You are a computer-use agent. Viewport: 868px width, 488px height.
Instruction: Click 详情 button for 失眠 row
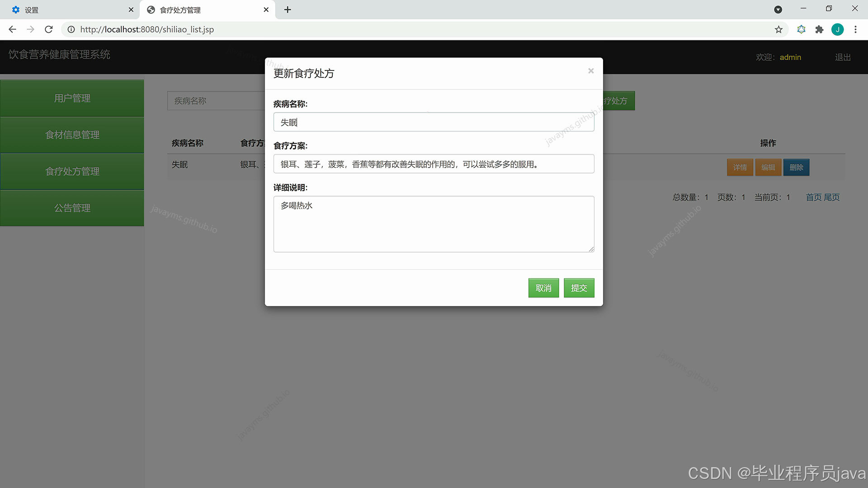coord(740,167)
